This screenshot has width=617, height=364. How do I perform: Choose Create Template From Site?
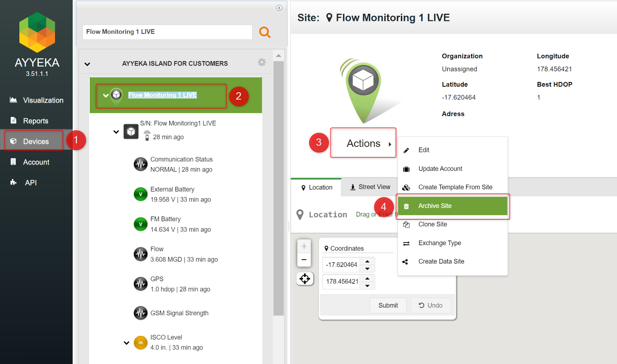(x=453, y=187)
